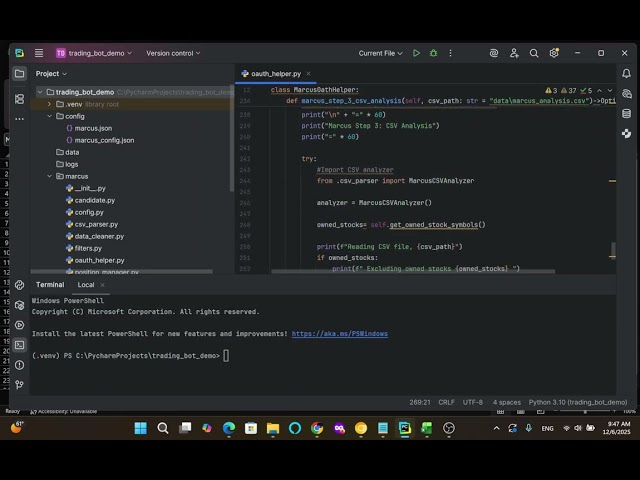Open more run actions menu
The image size is (640, 480).
click(450, 53)
